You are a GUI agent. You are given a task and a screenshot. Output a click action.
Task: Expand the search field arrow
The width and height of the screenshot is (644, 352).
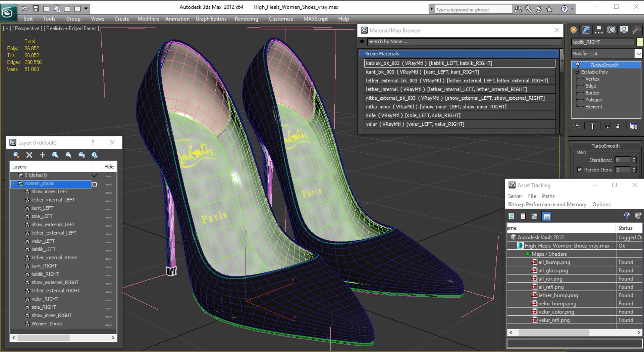tap(431, 9)
